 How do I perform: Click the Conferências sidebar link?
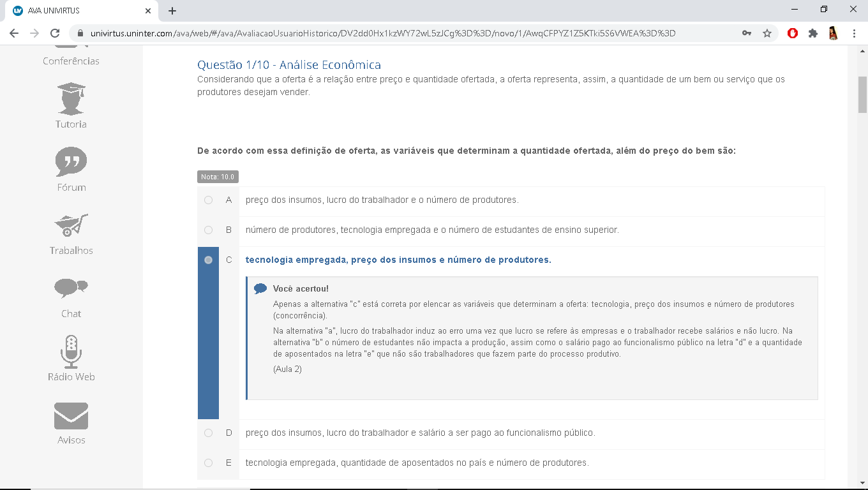coord(71,61)
